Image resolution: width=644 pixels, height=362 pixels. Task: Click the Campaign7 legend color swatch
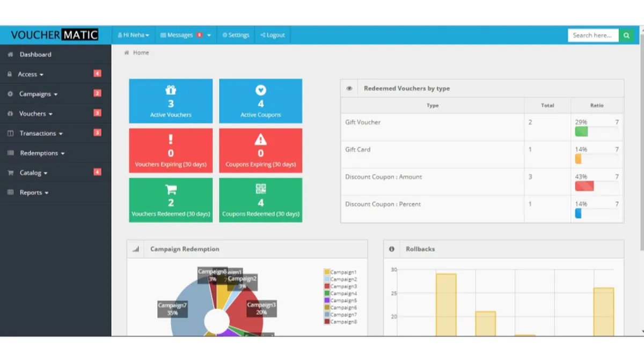pyautogui.click(x=327, y=315)
